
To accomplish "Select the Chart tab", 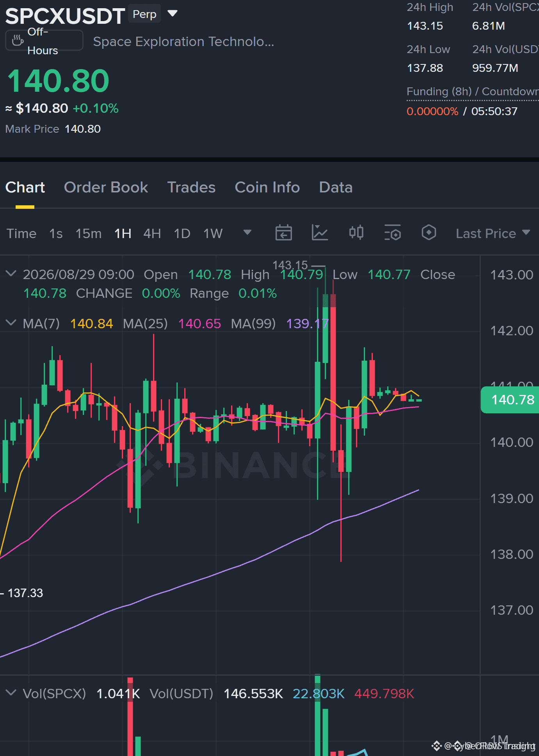I will [x=25, y=187].
